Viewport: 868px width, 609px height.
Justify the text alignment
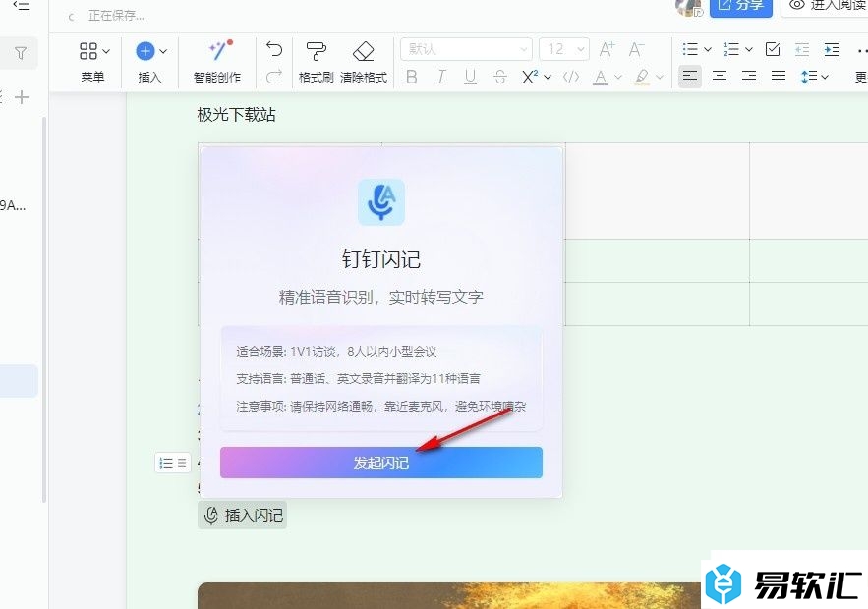[x=779, y=77]
